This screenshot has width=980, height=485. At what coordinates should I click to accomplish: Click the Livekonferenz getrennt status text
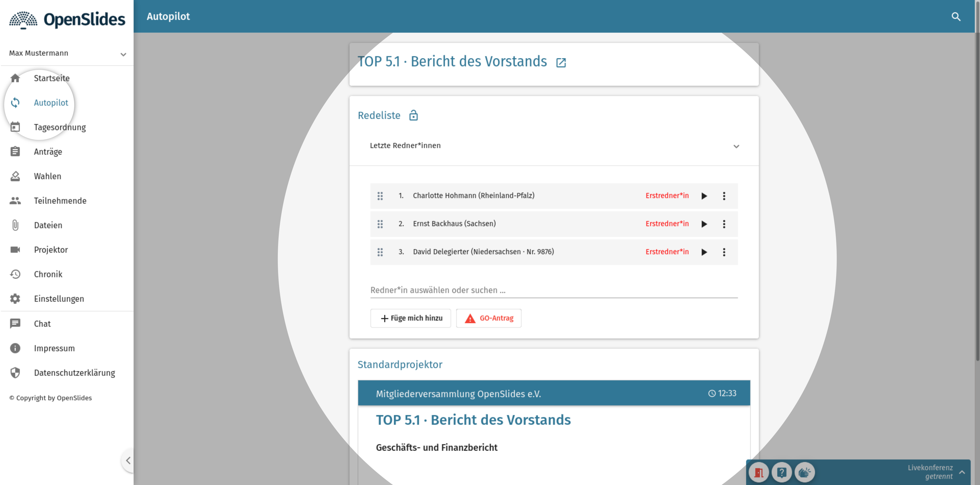click(930, 473)
